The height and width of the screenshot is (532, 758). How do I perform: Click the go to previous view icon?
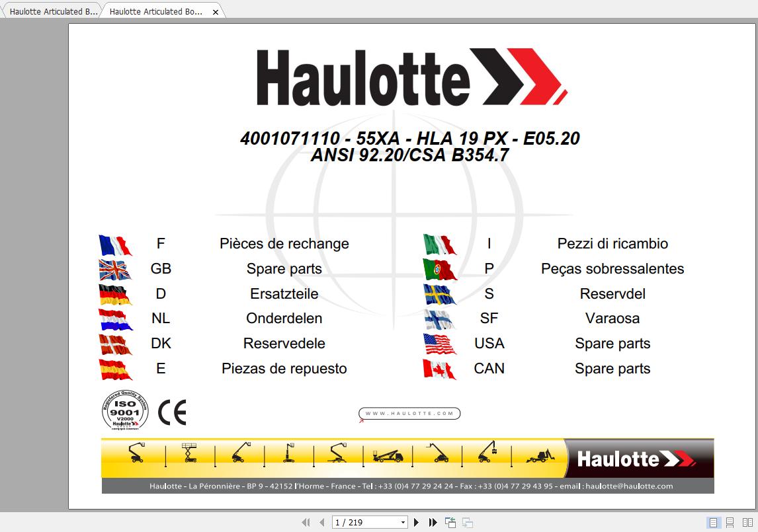450,522
